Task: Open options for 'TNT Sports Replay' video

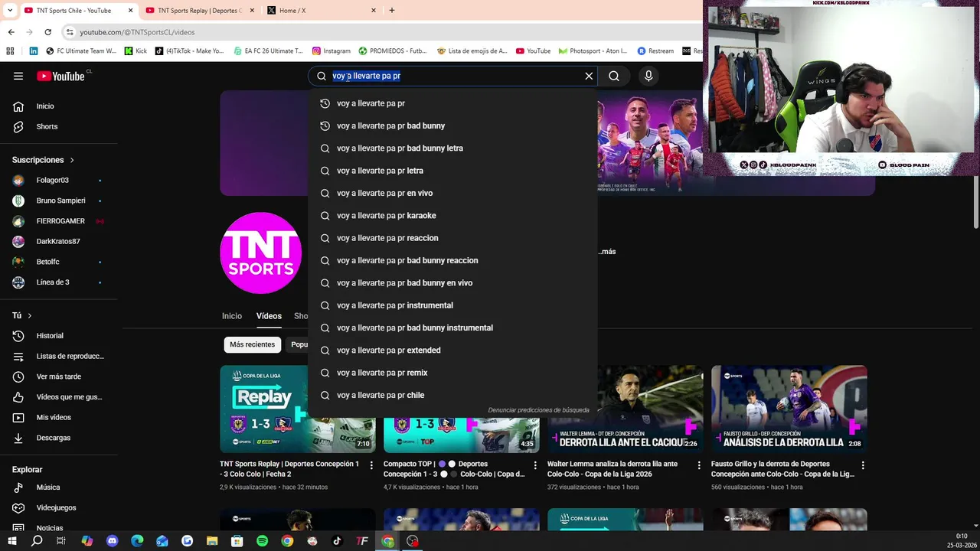Action: point(371,465)
